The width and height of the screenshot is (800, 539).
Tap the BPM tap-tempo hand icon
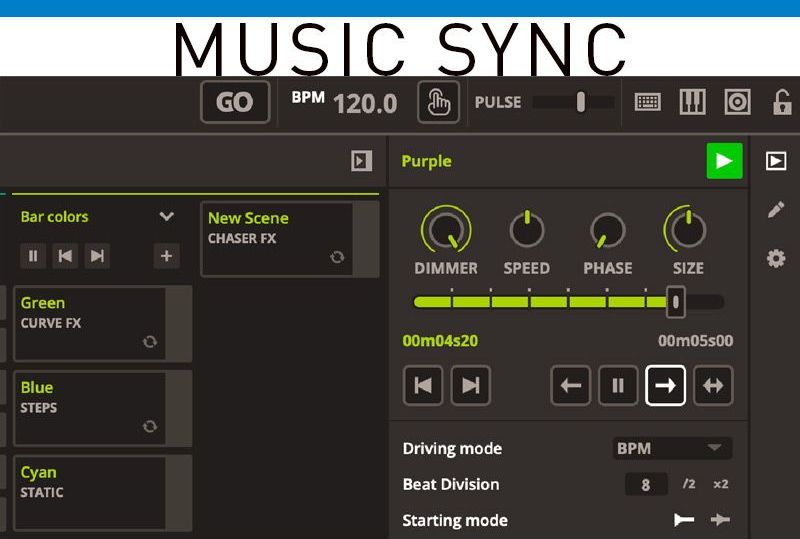click(438, 102)
